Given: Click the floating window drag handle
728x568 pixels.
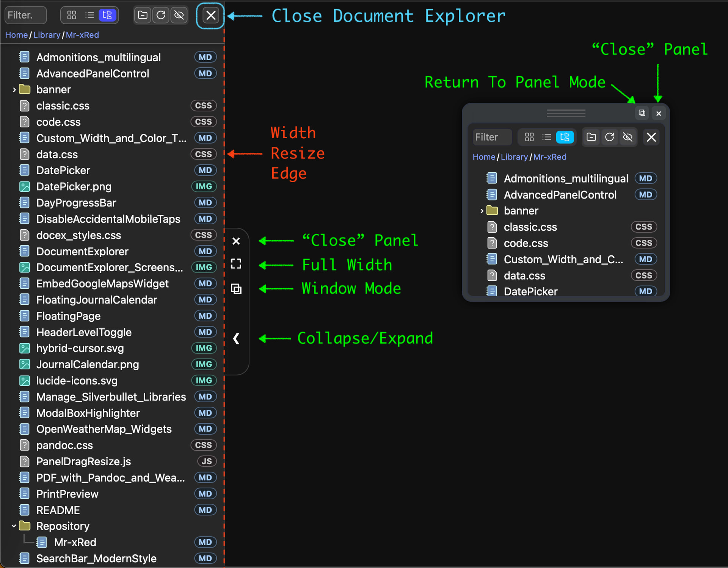Looking at the screenshot, I should [x=566, y=113].
